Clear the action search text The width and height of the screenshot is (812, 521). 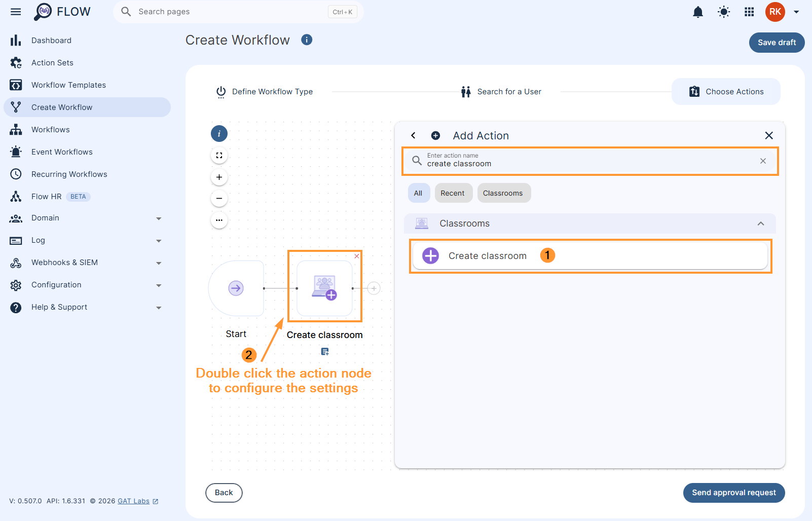coord(763,161)
